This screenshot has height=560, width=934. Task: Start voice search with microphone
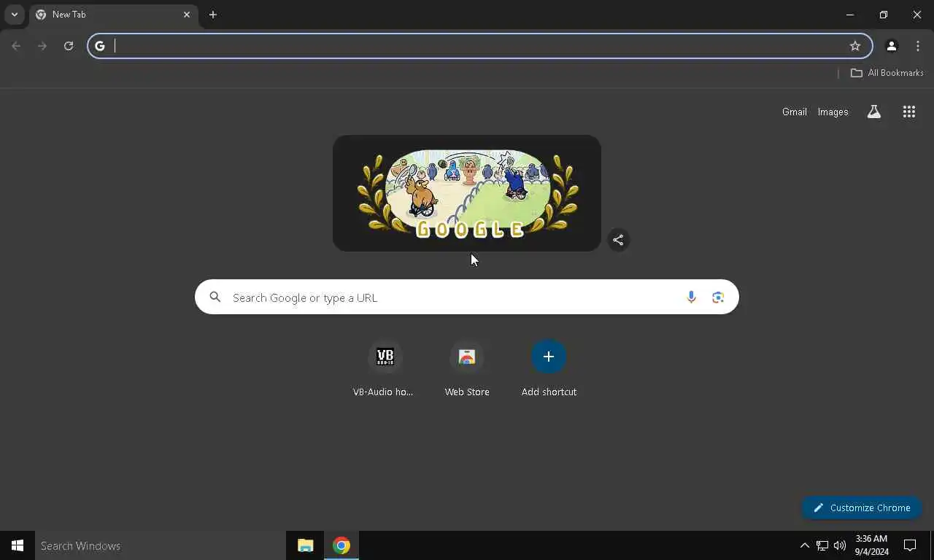(x=691, y=297)
